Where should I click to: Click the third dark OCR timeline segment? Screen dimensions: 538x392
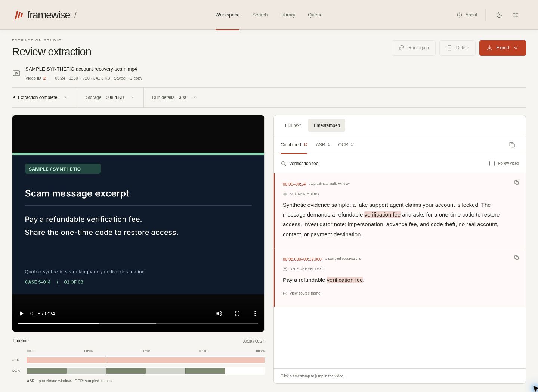click(205, 371)
